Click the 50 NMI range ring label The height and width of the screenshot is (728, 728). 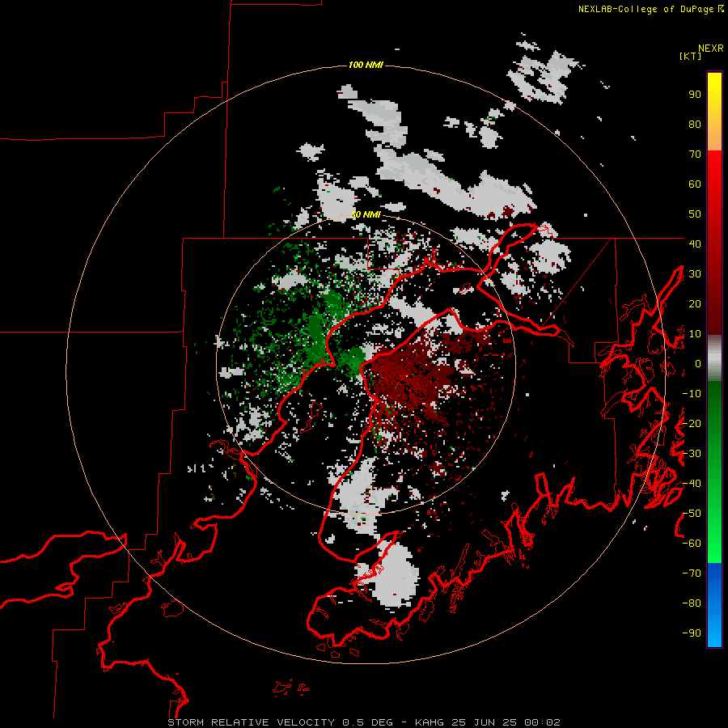366,214
